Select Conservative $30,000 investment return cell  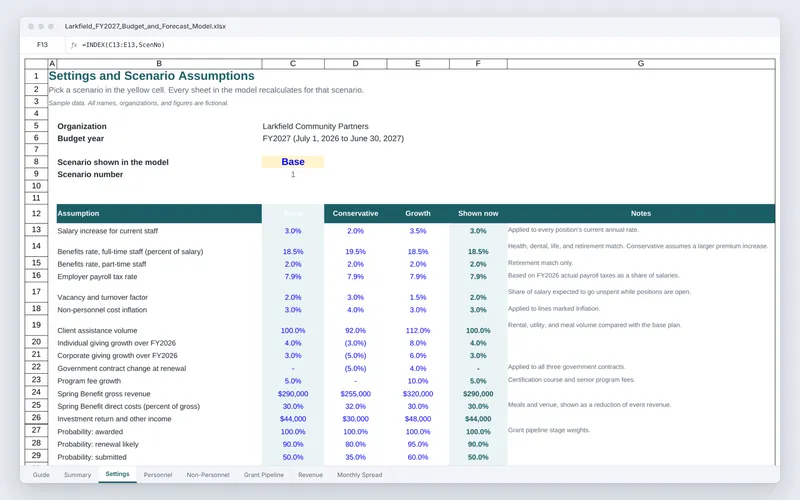[x=355, y=418]
